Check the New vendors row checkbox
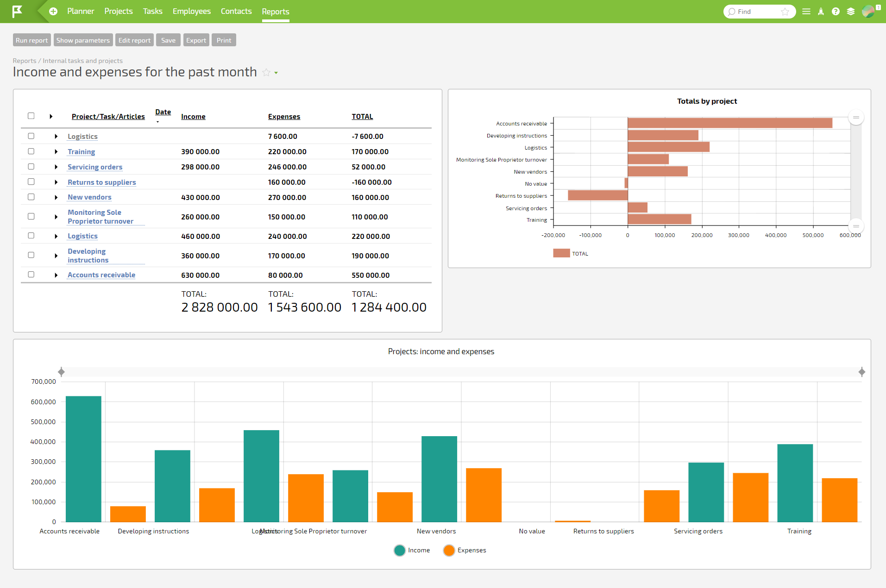Screen dimensions: 886x588 pyautogui.click(x=31, y=197)
